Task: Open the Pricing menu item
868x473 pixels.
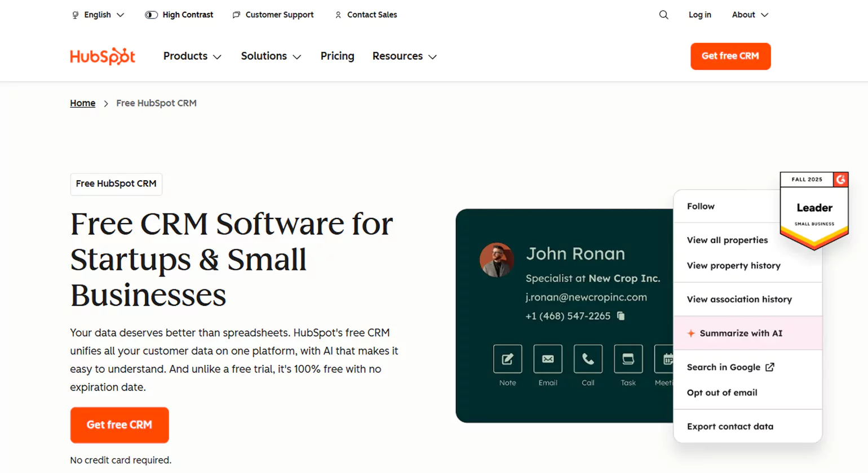Action: 337,56
